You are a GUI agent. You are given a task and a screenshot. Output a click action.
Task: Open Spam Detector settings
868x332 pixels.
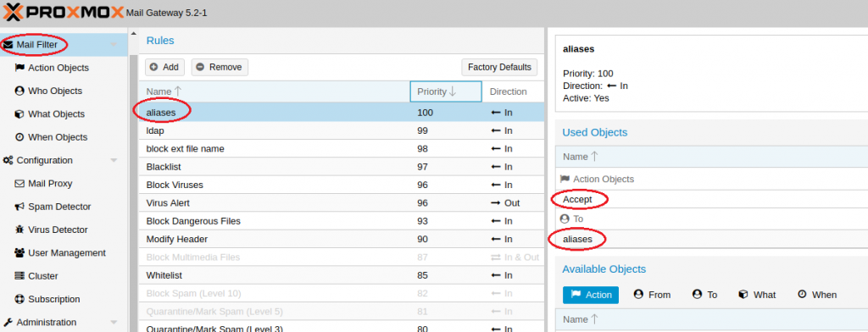[59, 207]
